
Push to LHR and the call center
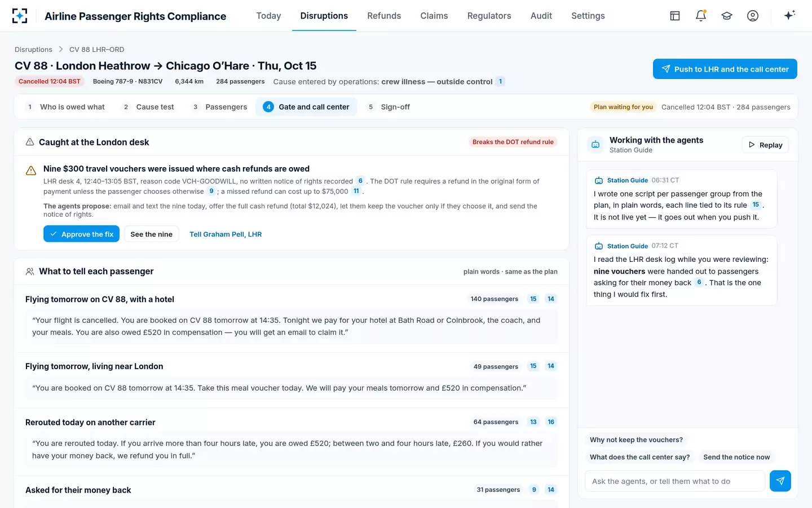[725, 69]
